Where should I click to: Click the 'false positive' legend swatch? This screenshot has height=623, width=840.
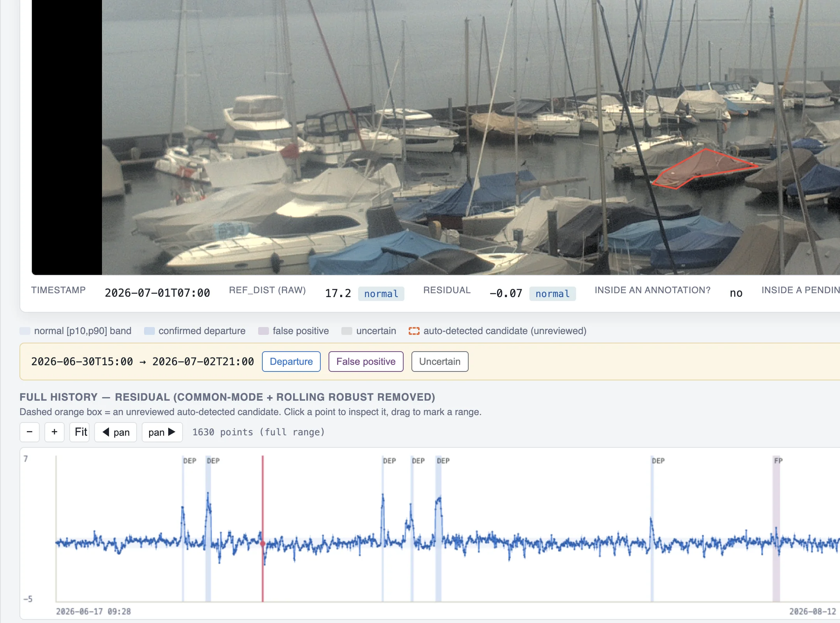(264, 331)
